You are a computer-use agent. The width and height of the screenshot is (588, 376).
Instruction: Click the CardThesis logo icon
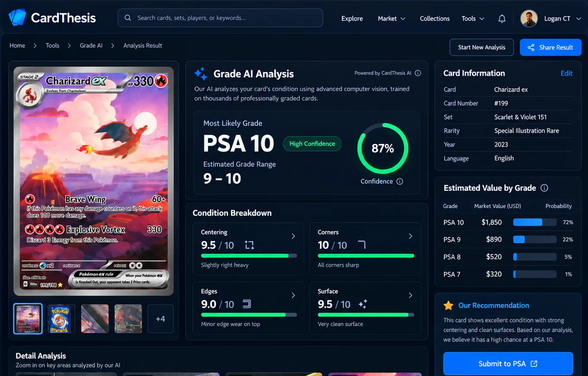click(x=17, y=18)
